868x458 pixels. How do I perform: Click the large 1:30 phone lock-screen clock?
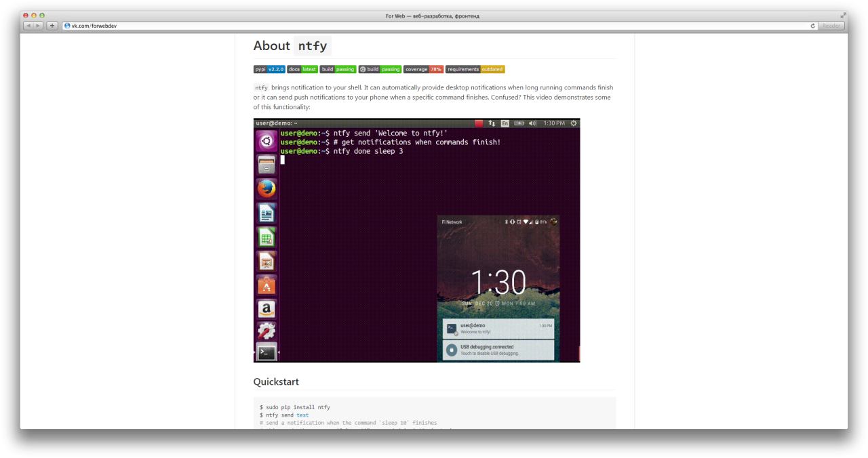tap(498, 283)
